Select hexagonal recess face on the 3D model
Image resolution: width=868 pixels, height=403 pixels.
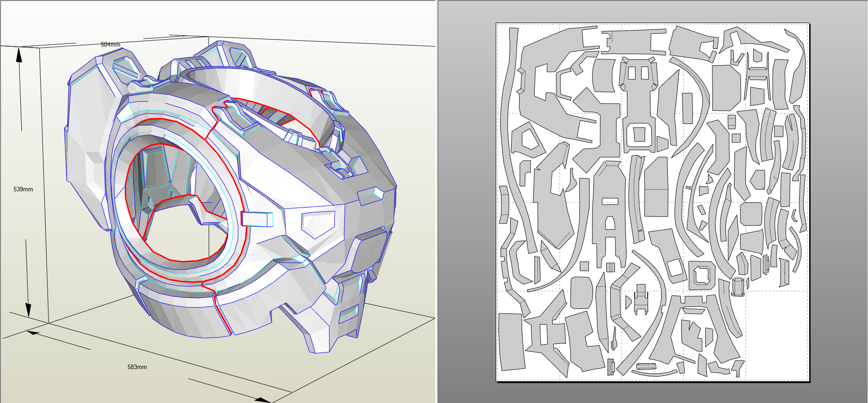coord(319,224)
